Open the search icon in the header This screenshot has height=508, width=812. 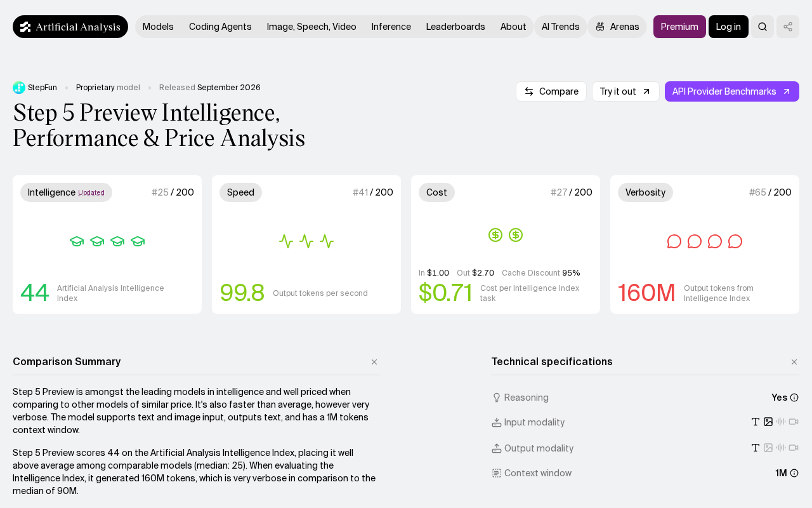click(x=763, y=27)
